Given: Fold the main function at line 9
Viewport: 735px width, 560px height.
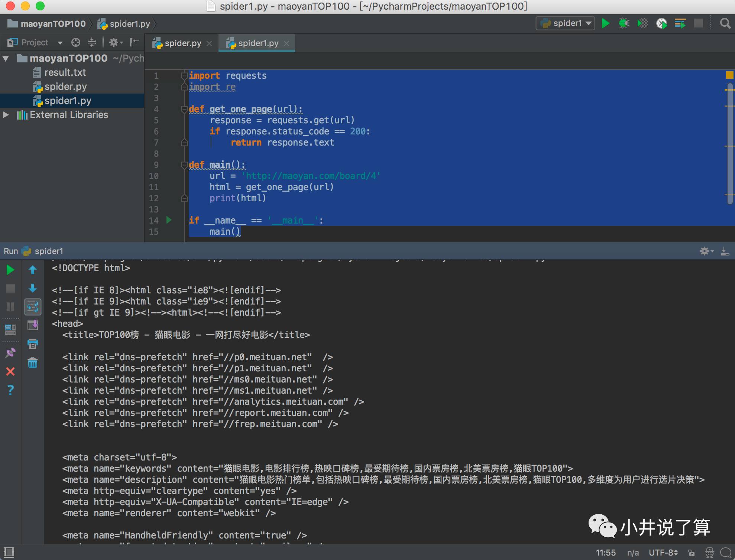Looking at the screenshot, I should 184,165.
